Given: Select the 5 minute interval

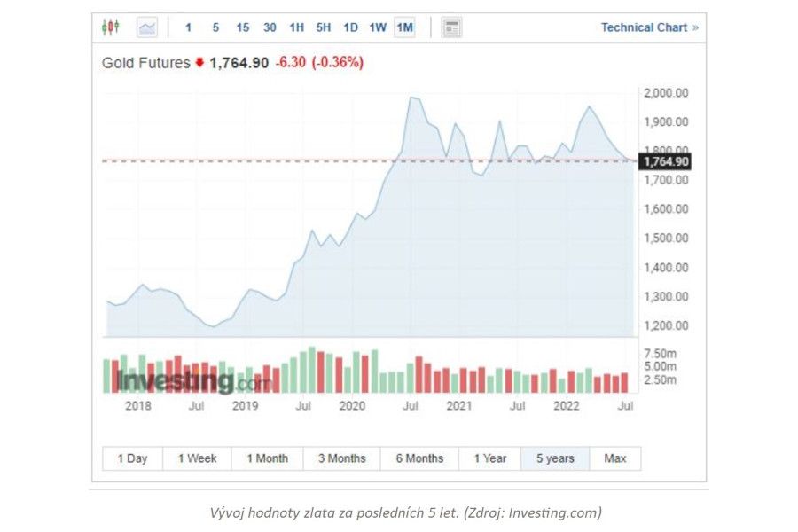Looking at the screenshot, I should 215,27.
